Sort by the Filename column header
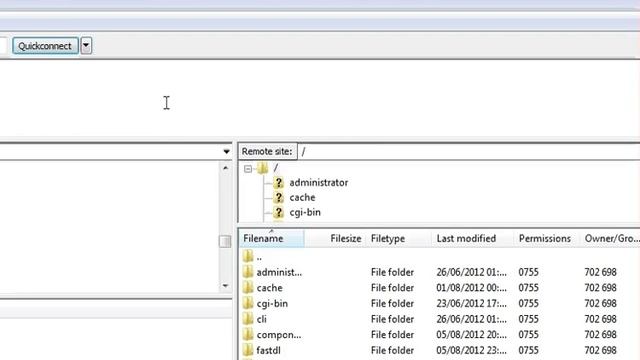Viewport: 640px width, 360px height. click(x=271, y=238)
